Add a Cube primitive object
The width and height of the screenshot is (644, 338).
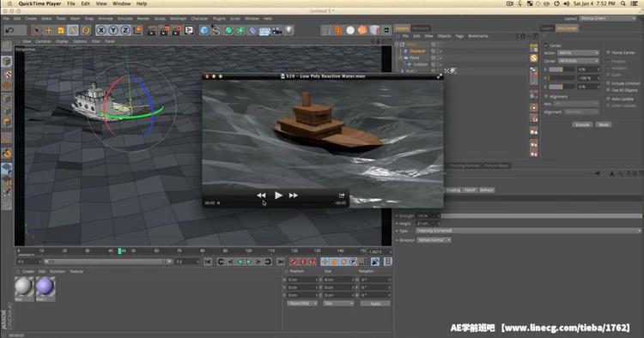point(204,30)
